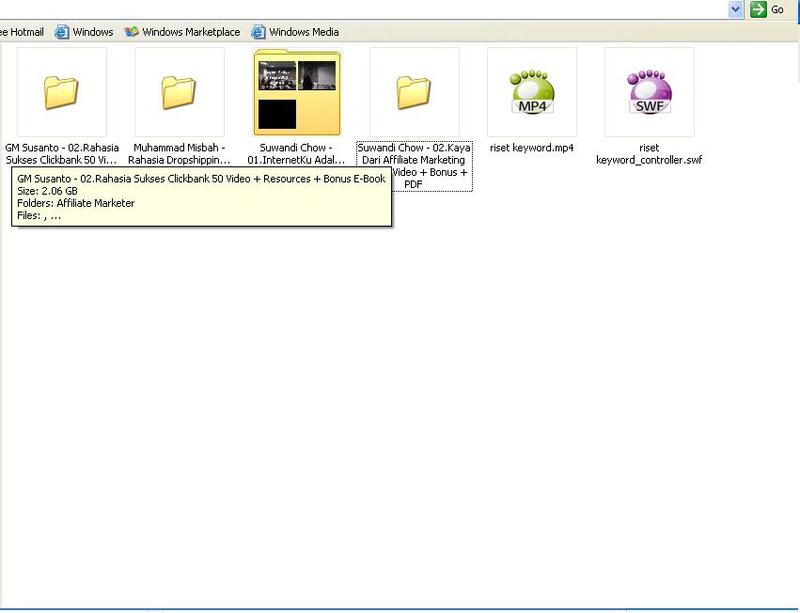Image resolution: width=800 pixels, height=613 pixels.
Task: Click the Go button label
Action: tap(777, 9)
